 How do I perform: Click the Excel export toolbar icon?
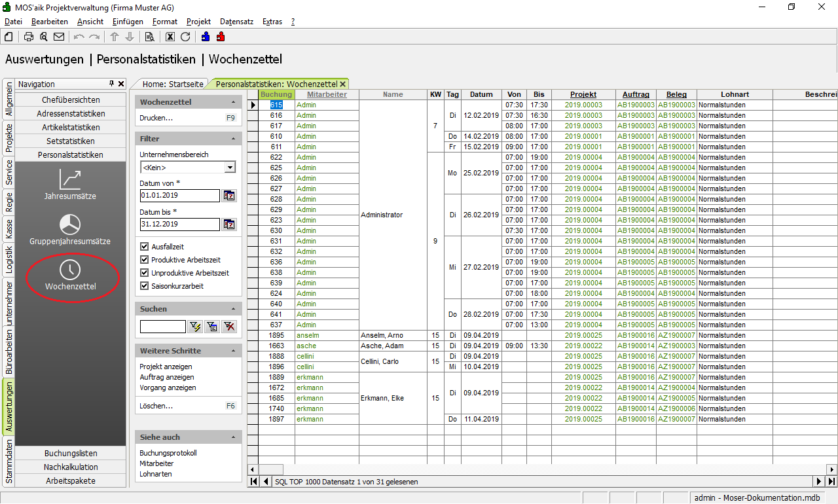170,37
